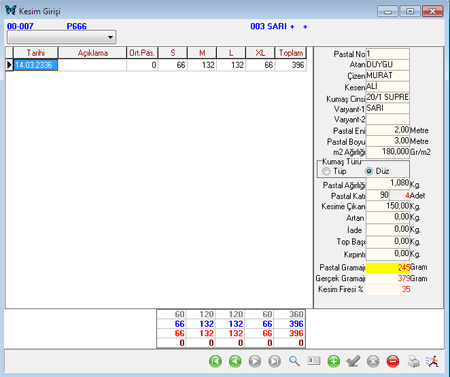Click the m2 Ağırlığı field 180,000
Screen dimensions: 450x377
pyautogui.click(x=387, y=152)
